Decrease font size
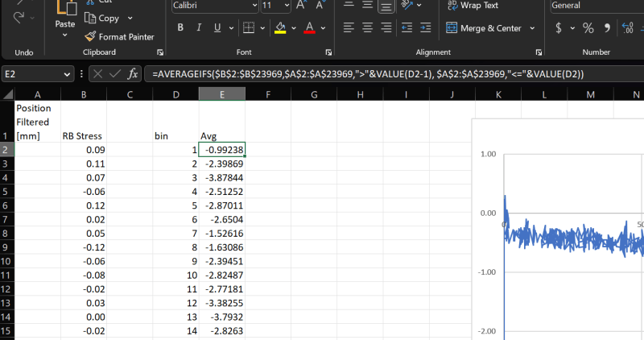Viewport: 644px width, 340px height. (x=320, y=6)
